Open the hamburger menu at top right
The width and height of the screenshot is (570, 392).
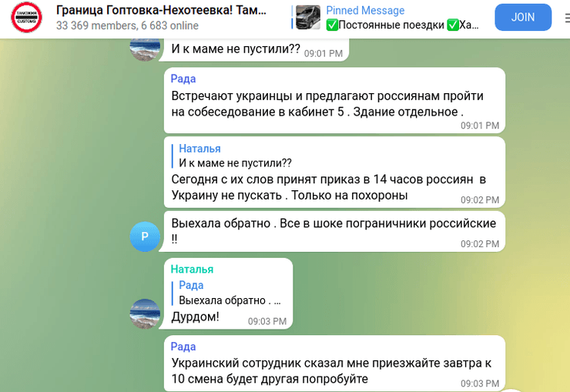[568, 18]
